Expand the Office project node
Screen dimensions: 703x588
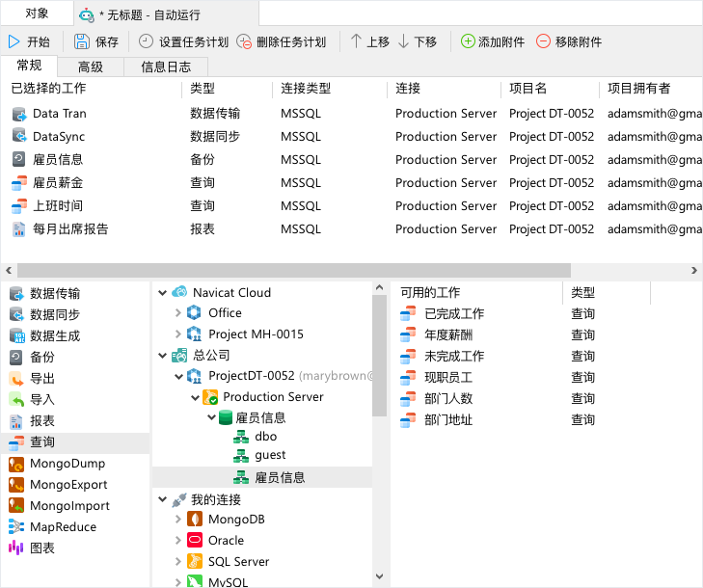tap(178, 313)
